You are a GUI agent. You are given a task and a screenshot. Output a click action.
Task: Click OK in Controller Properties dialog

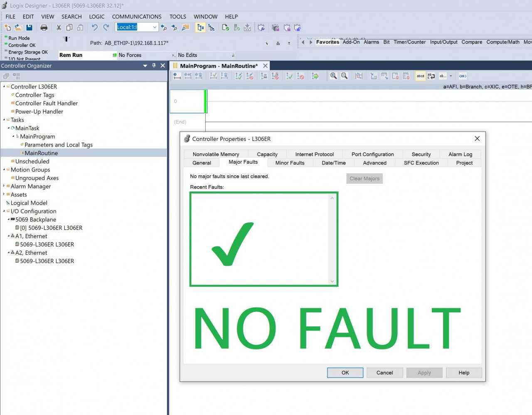[345, 373]
